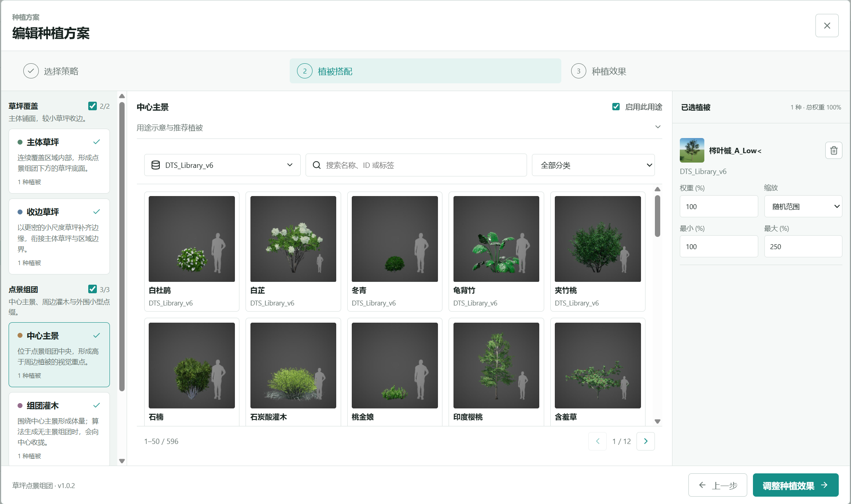Open the 全部分类 category dropdown
The height and width of the screenshot is (504, 851).
[x=593, y=165]
